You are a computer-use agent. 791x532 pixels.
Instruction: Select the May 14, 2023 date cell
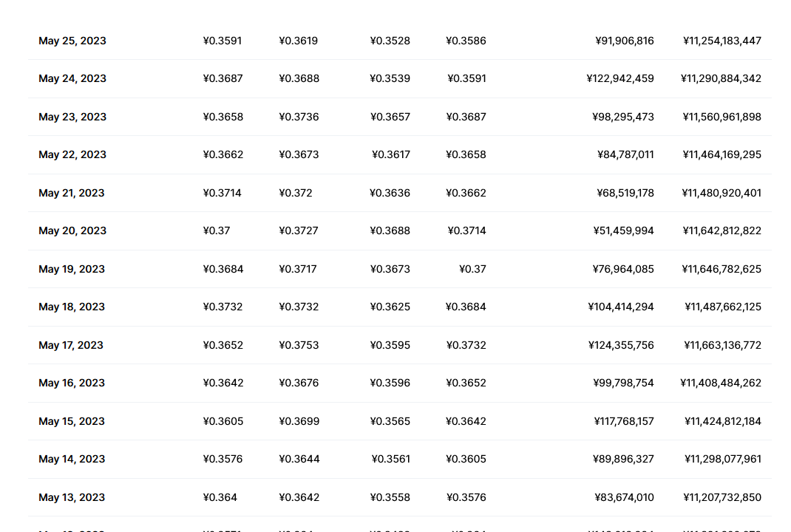72,459
